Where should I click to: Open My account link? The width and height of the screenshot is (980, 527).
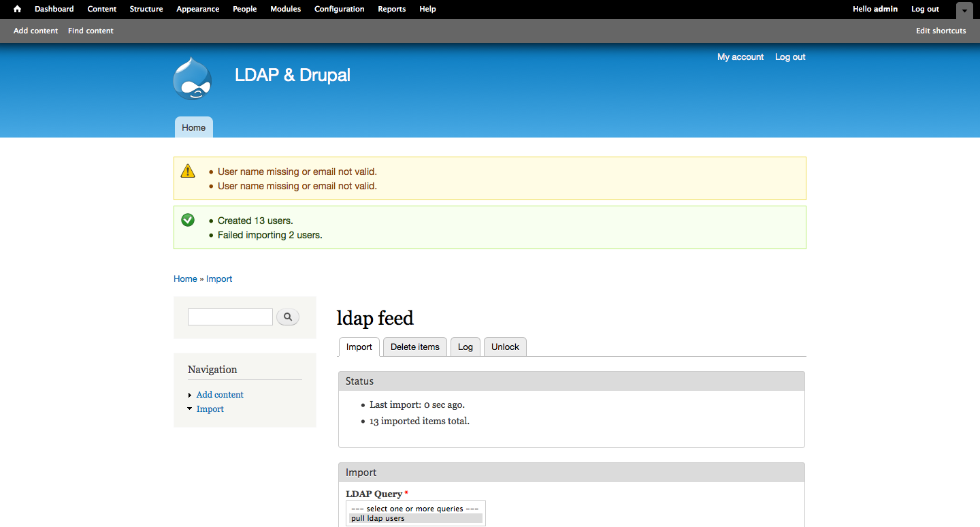(740, 57)
